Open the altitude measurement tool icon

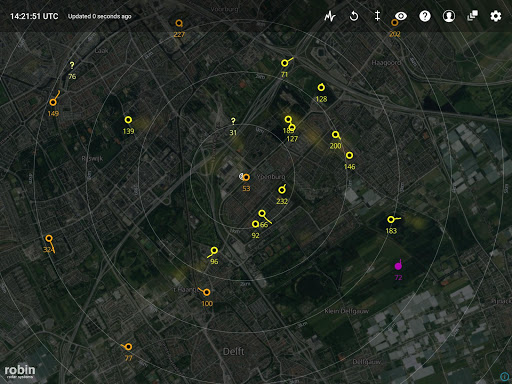tap(377, 16)
